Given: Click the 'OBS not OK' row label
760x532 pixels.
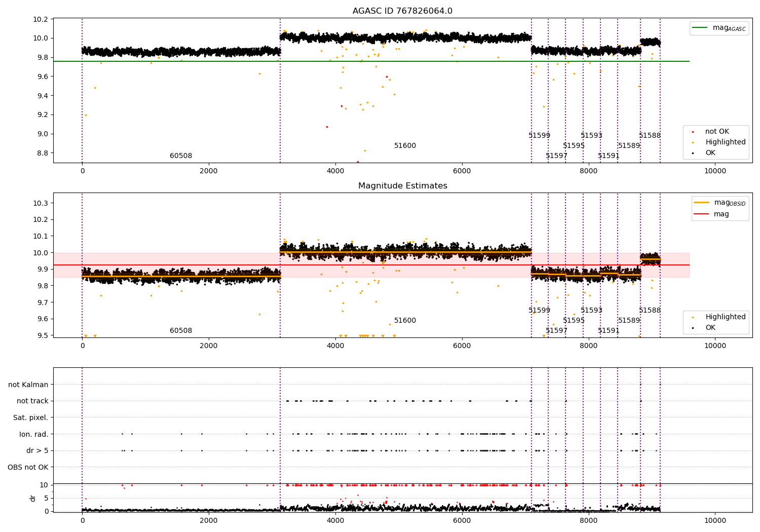Looking at the screenshot, I should 28,467.
